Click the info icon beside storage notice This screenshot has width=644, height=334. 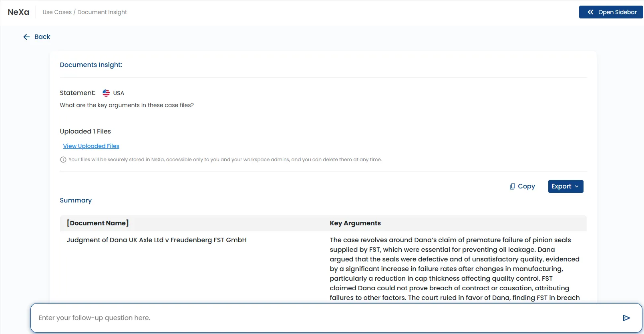(x=63, y=160)
